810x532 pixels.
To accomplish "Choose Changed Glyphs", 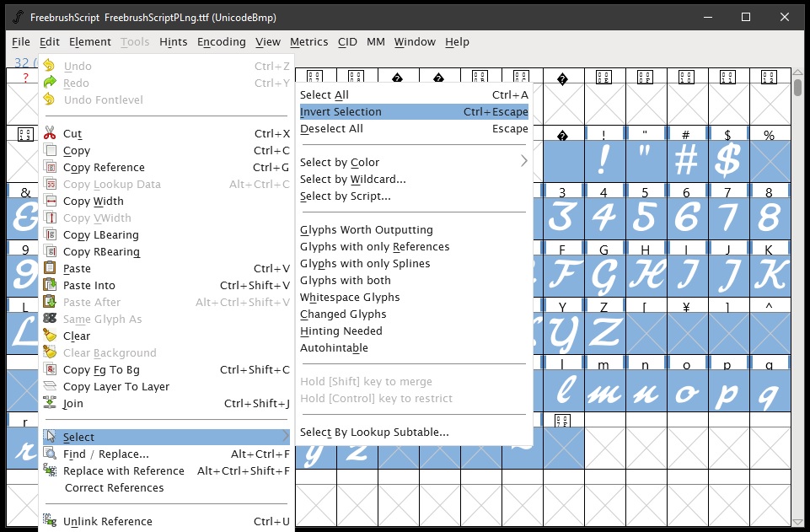I will 414,314.
